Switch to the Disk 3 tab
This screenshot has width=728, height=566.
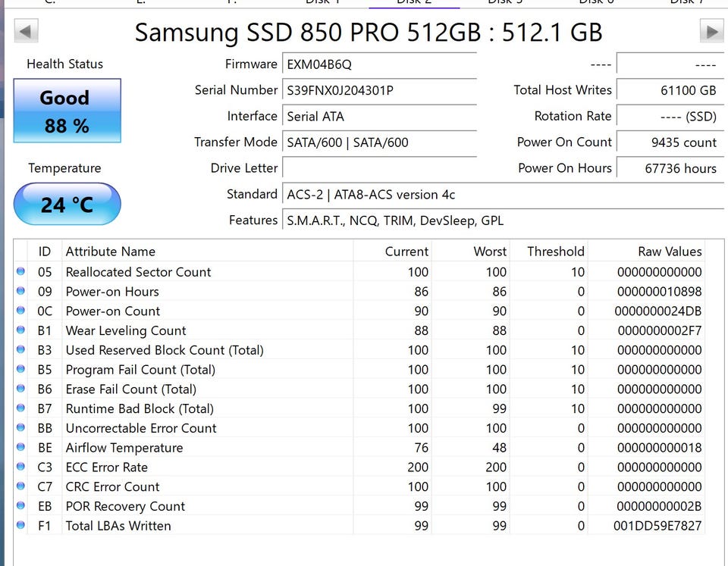(x=505, y=2)
